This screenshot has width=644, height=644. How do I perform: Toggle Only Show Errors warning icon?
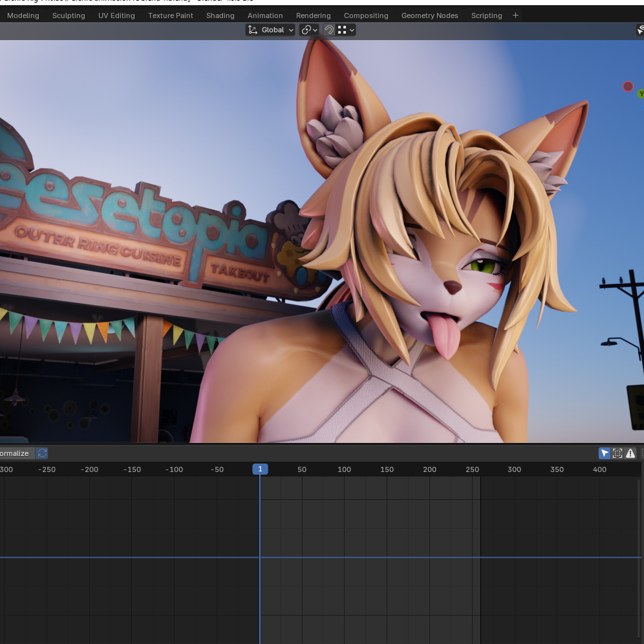pos(630,453)
